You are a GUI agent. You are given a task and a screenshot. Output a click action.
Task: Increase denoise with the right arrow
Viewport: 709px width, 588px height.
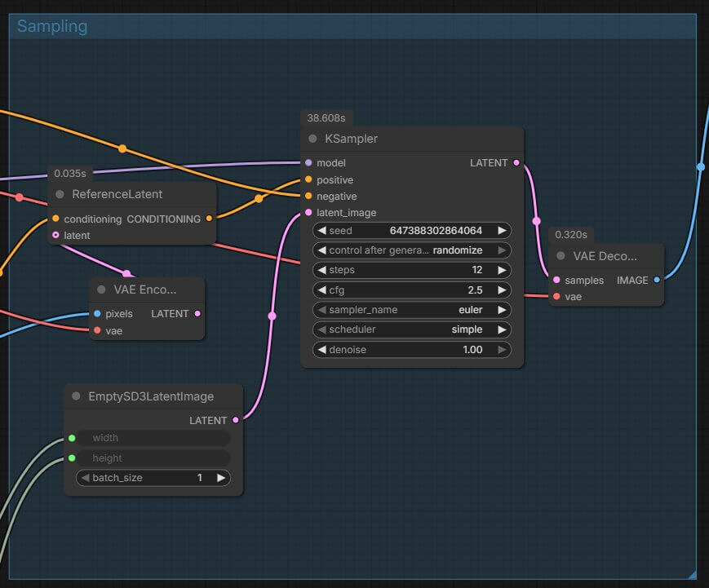pyautogui.click(x=502, y=349)
